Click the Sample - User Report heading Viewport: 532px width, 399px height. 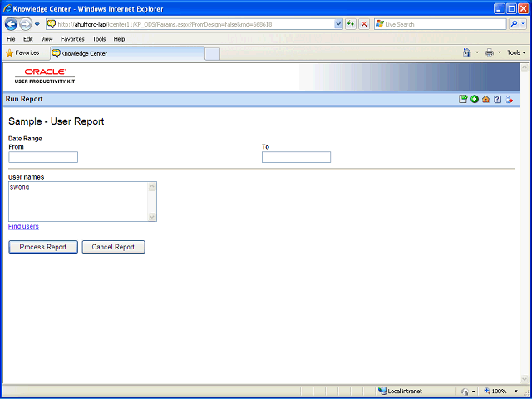[x=57, y=121]
